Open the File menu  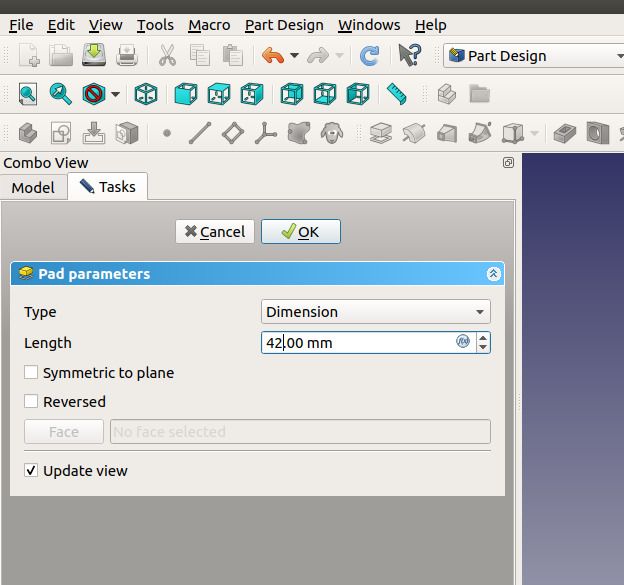(21, 25)
